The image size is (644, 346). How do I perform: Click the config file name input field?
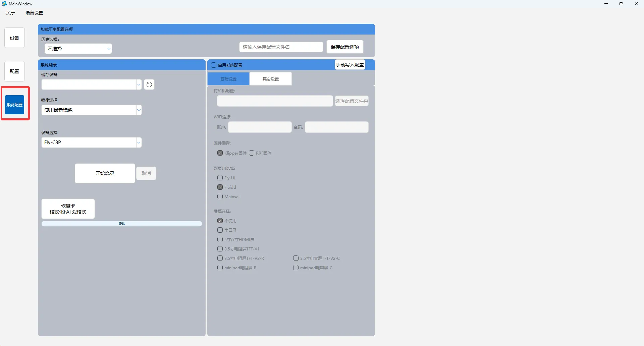click(x=281, y=47)
